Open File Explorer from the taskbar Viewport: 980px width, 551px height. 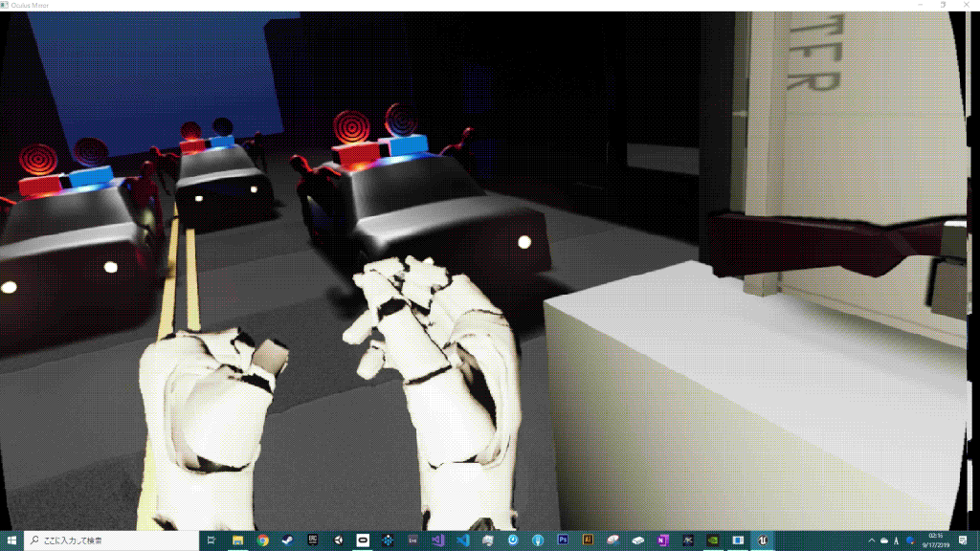point(237,540)
